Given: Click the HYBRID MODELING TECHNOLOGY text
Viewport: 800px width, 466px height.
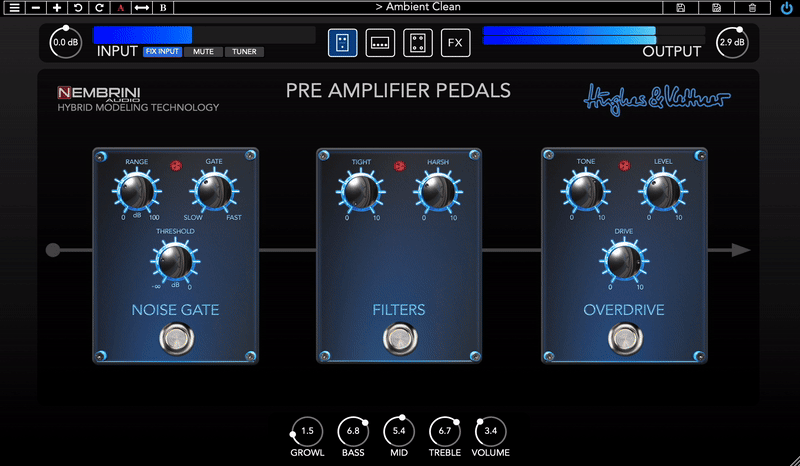Looking at the screenshot, I should pyautogui.click(x=138, y=108).
